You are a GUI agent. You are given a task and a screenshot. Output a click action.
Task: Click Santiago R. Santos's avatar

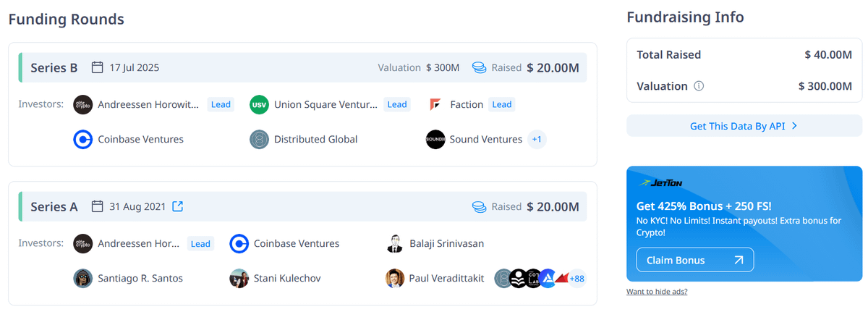point(83,279)
